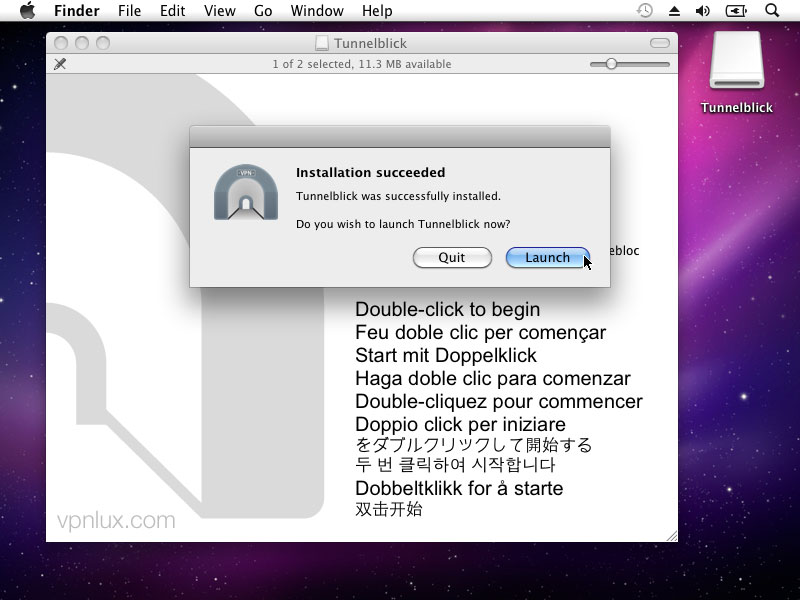Open the Go menu
Viewport: 800px width, 600px height.
(263, 11)
